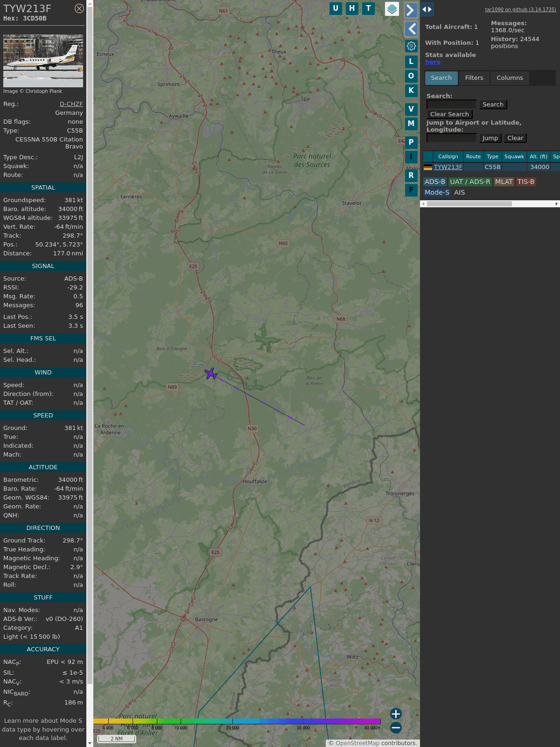Open the stats 'here' link
This screenshot has width=560, height=747.
pos(433,62)
